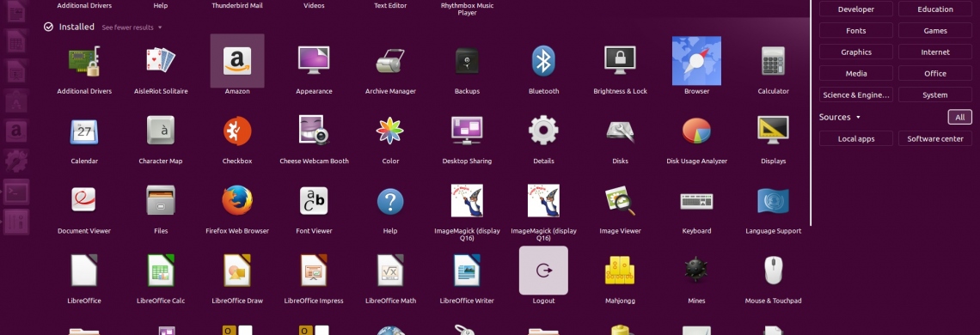Viewport: 980px width, 335px height.
Task: Open Font Viewer
Action: pos(314,201)
